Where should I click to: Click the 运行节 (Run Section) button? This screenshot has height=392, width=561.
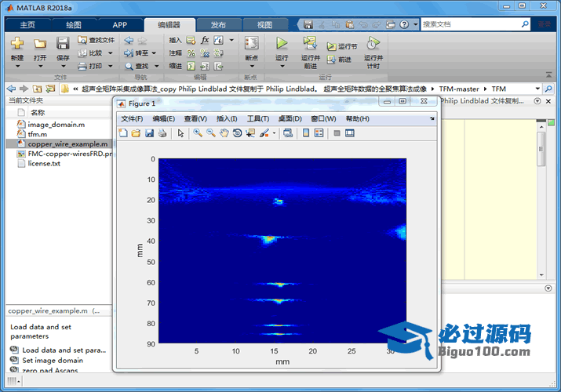[341, 46]
